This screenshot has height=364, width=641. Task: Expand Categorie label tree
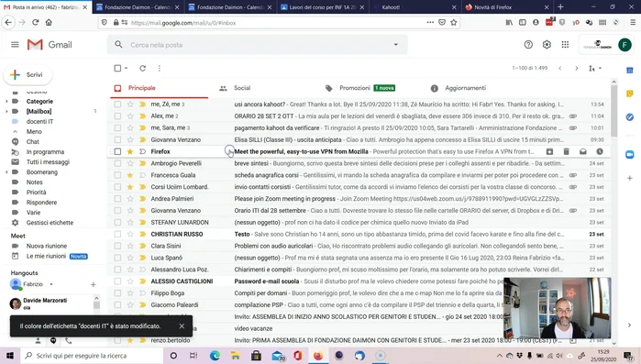coord(6,102)
